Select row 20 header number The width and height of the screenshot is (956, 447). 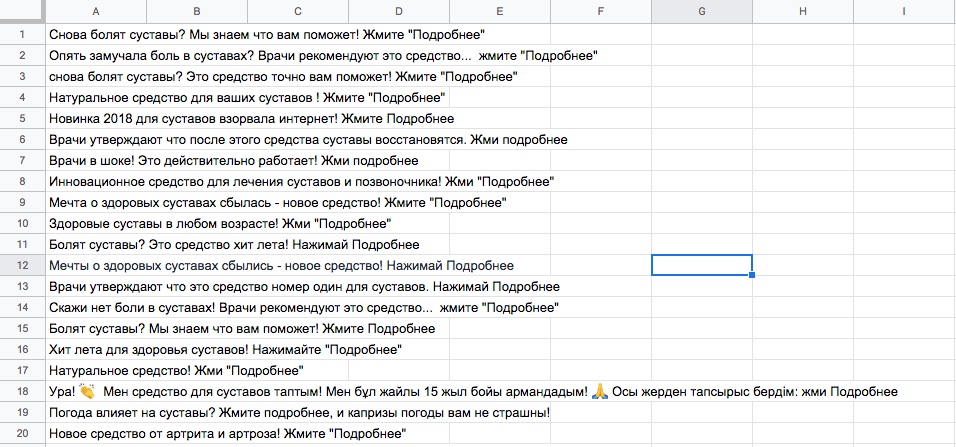[23, 434]
